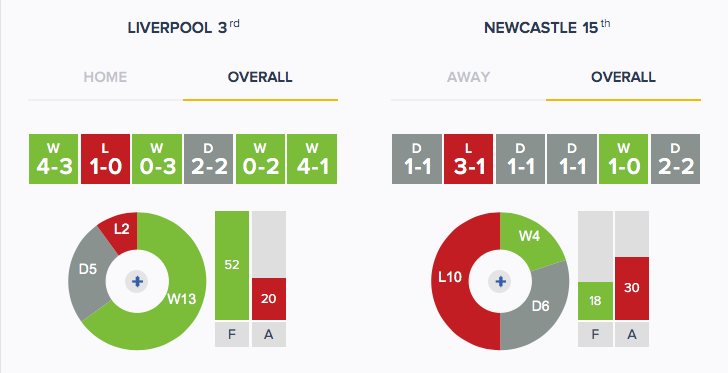Click Liverpool goals-against bar showing 20
Viewport: 728px width, 373px height.
[269, 299]
